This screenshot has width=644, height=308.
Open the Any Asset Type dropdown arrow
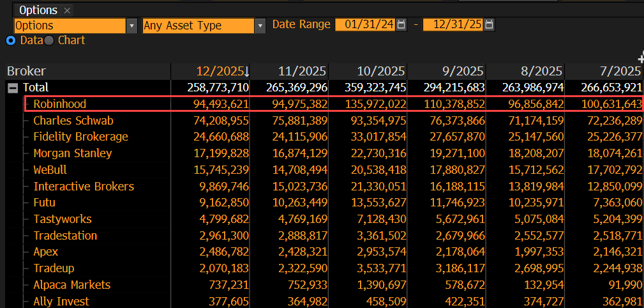[260, 26]
